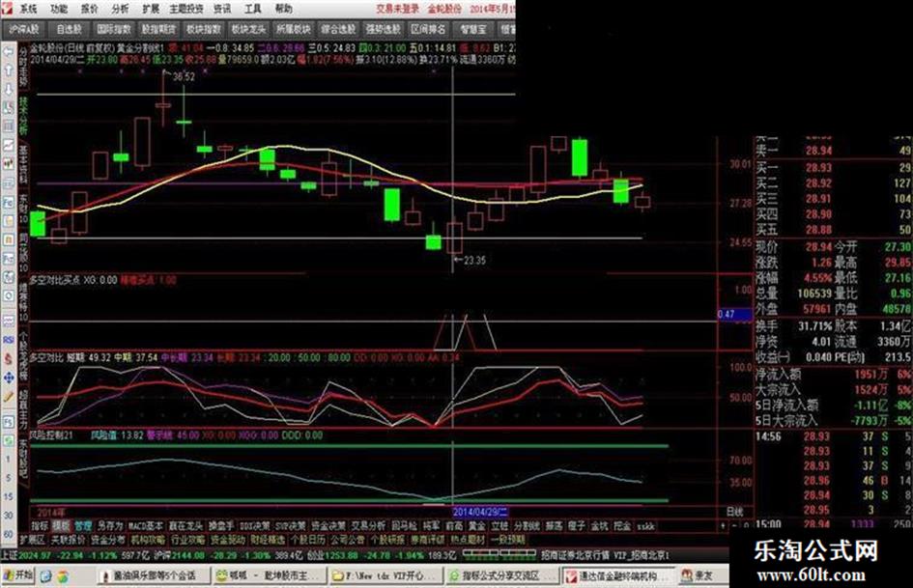
Task: Select the 管理 bottom tab
Action: click(83, 526)
